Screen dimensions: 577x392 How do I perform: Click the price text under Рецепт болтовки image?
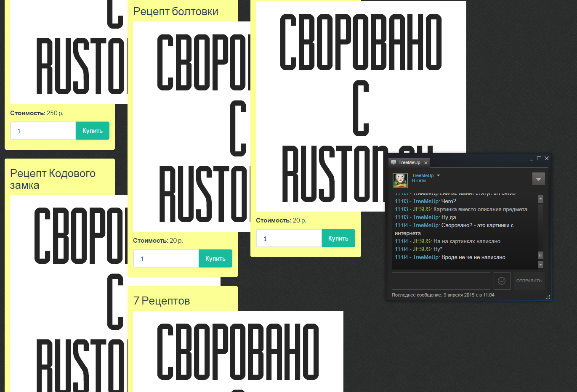point(158,241)
